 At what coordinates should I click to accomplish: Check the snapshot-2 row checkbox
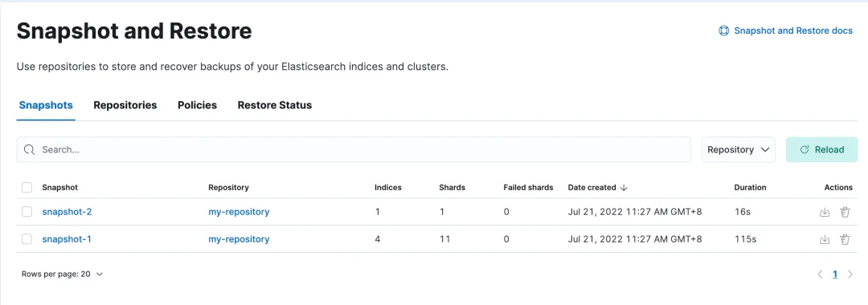tap(27, 212)
